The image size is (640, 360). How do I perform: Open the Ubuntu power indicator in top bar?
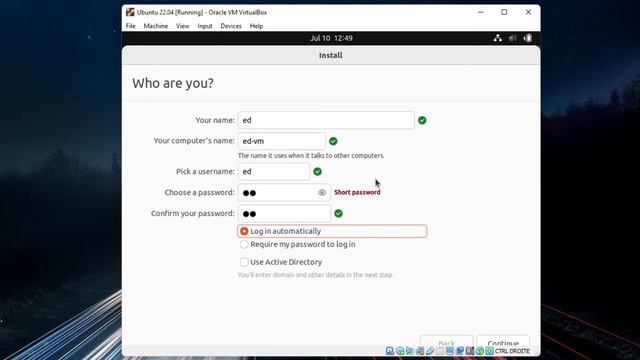click(x=528, y=38)
